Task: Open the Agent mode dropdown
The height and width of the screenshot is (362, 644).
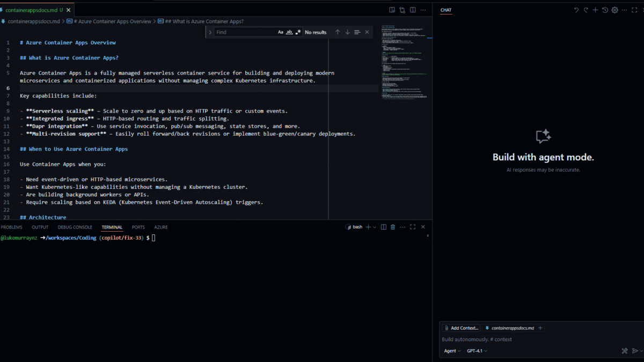Action: 452,351
